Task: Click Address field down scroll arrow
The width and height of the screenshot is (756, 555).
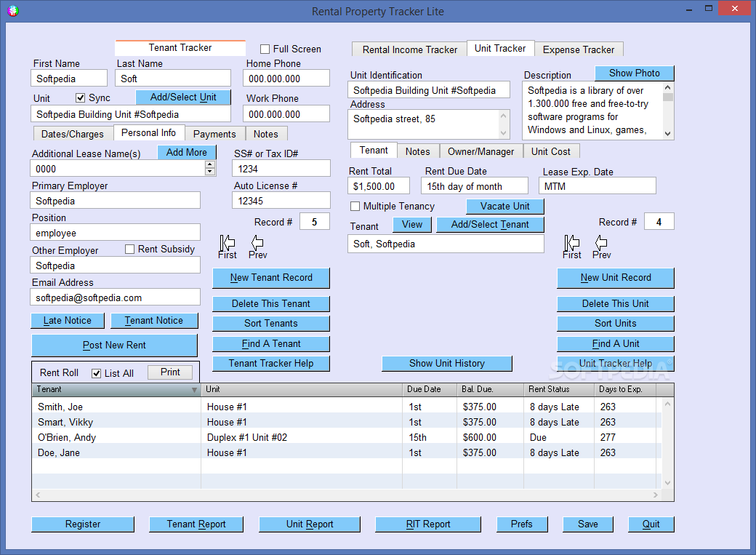Action: click(x=503, y=132)
